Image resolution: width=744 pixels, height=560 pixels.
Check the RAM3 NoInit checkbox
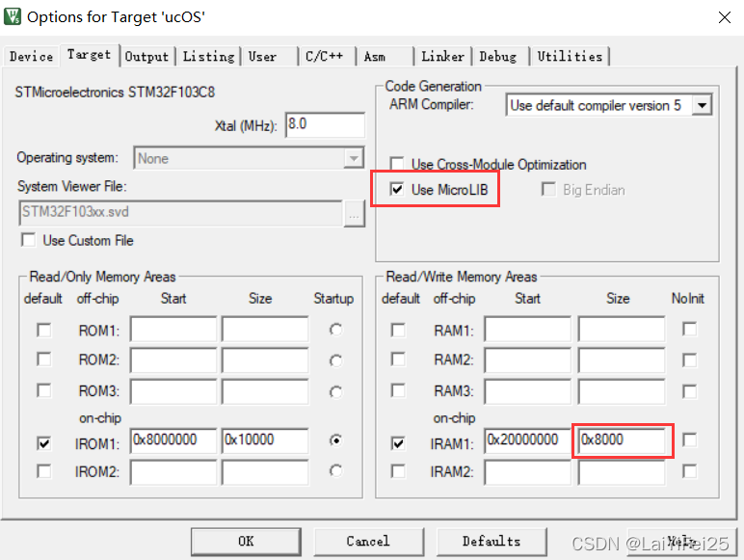click(689, 391)
